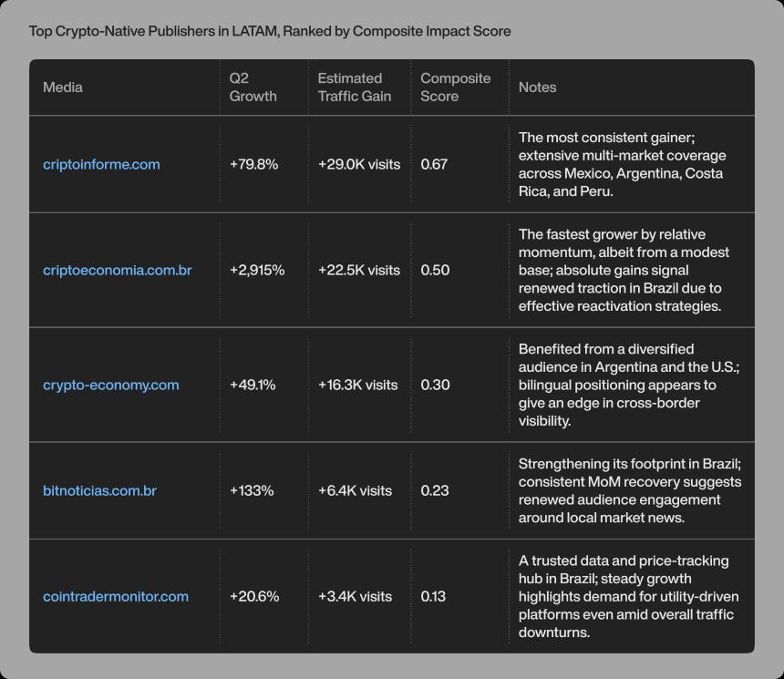Open the criptoeconomia.com.br link

118,270
